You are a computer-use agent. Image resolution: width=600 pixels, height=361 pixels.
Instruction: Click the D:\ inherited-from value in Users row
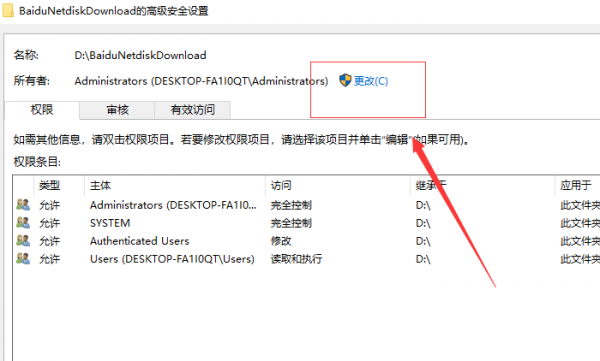(423, 259)
